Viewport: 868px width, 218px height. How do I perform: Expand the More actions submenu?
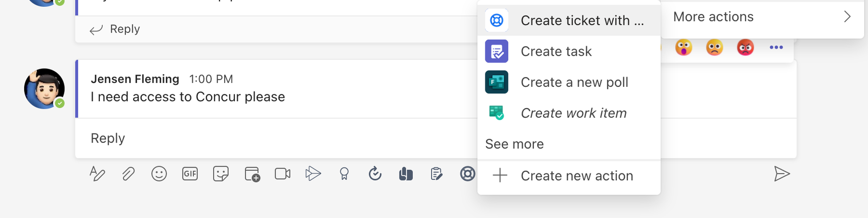[762, 17]
